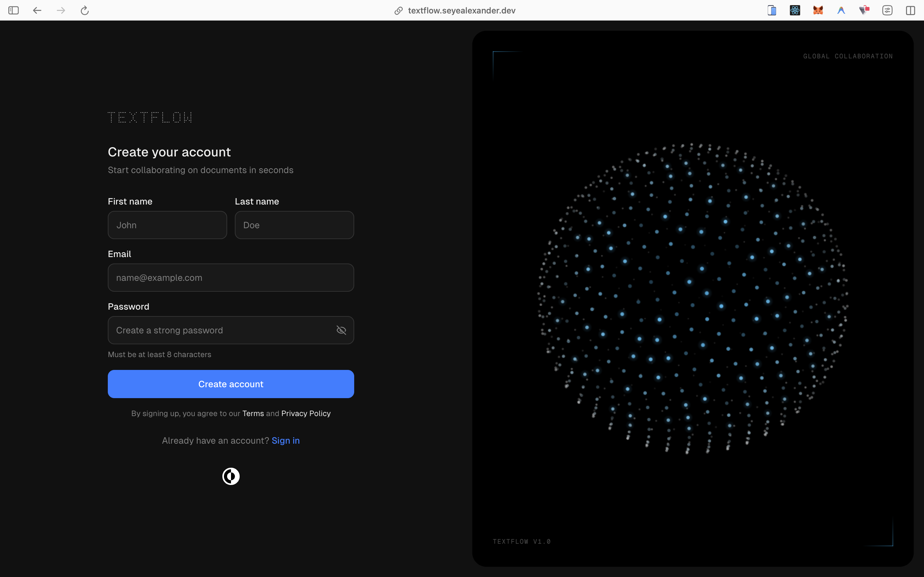
Task: Click the link icon in the address bar
Action: [x=398, y=10]
